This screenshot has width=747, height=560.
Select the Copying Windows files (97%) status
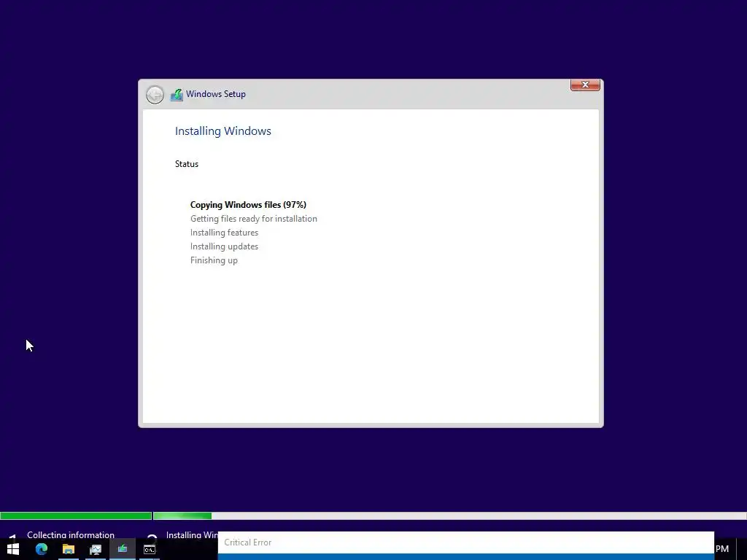[248, 205]
